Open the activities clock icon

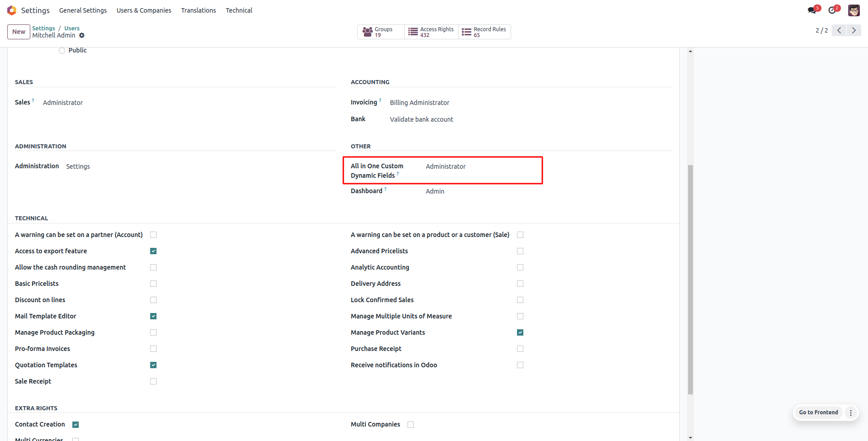point(832,10)
